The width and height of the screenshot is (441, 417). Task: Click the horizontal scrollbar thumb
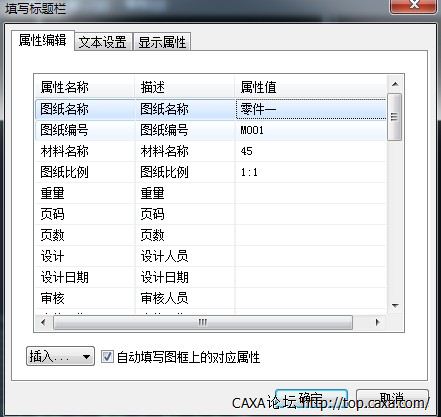203,322
